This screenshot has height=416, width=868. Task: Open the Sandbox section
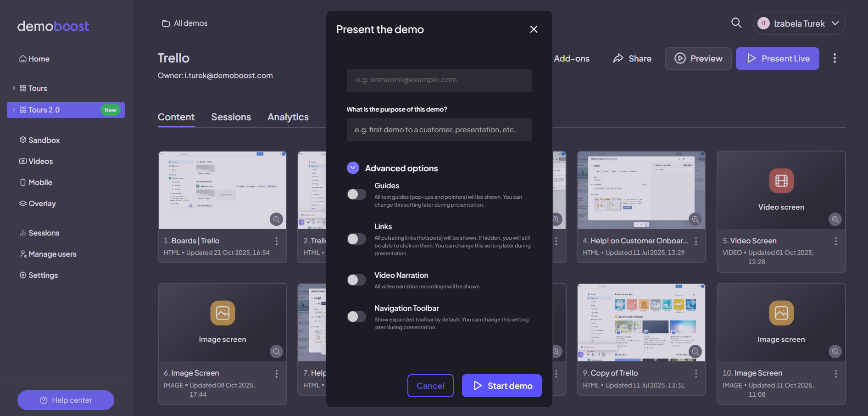coord(39,140)
